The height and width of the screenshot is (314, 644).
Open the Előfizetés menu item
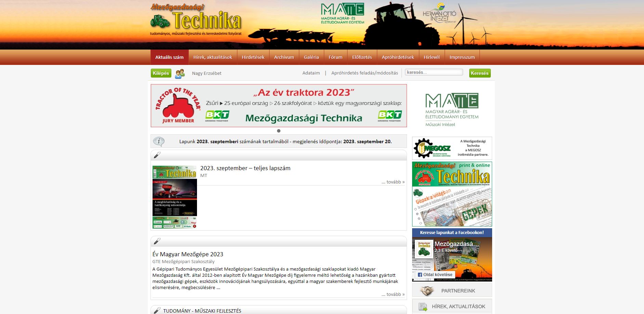point(362,57)
